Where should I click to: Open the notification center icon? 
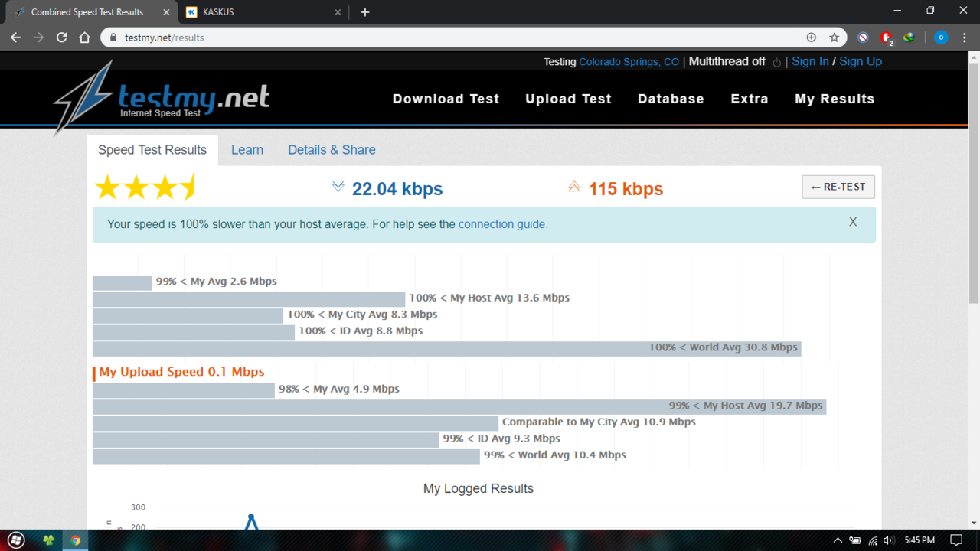click(x=955, y=540)
